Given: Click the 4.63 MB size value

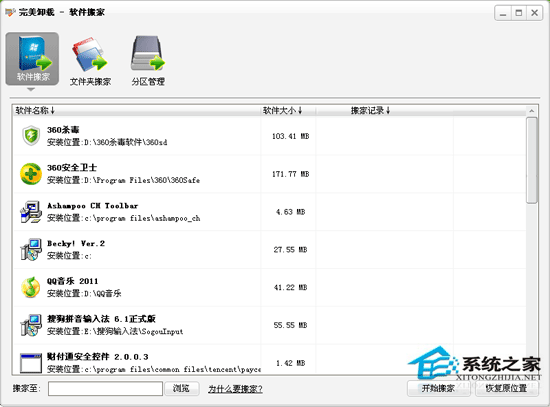Looking at the screenshot, I should (290, 212).
